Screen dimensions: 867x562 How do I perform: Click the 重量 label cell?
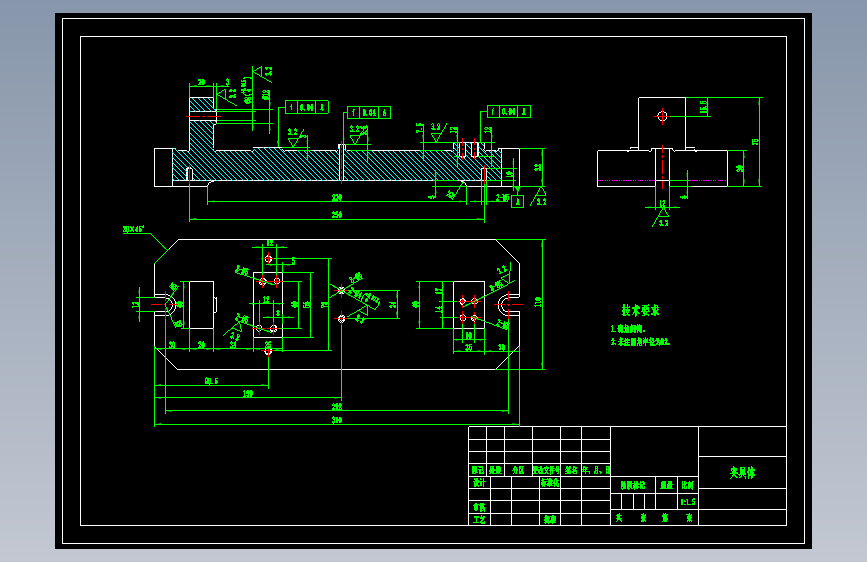(x=666, y=485)
